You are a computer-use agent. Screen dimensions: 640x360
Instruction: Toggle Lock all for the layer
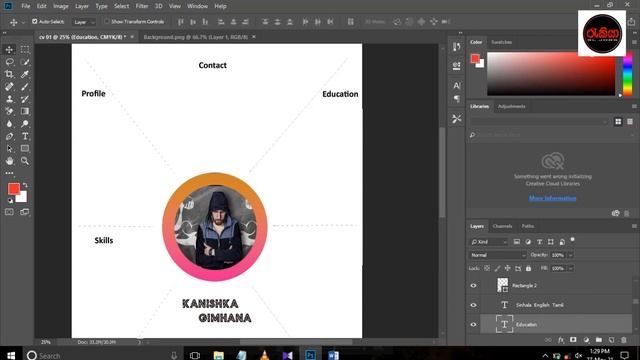(529, 269)
